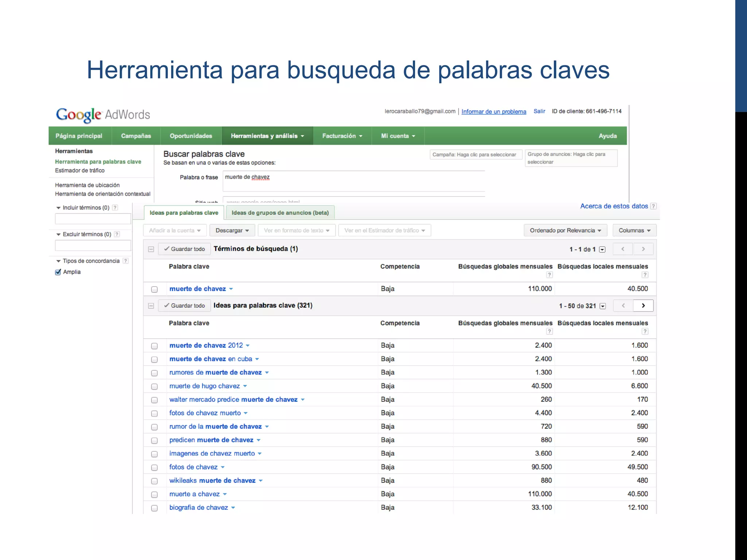Click the Grupo de anuncios selector box

click(571, 158)
